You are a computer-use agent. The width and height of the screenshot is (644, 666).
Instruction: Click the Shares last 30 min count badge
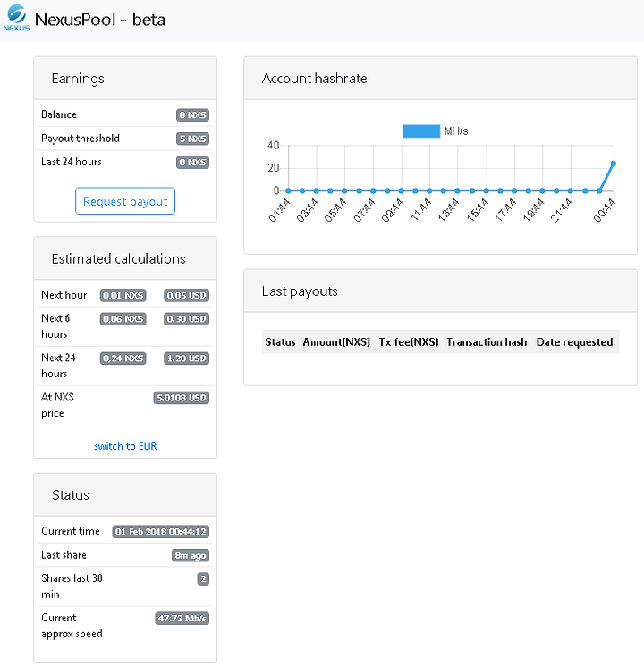[203, 579]
